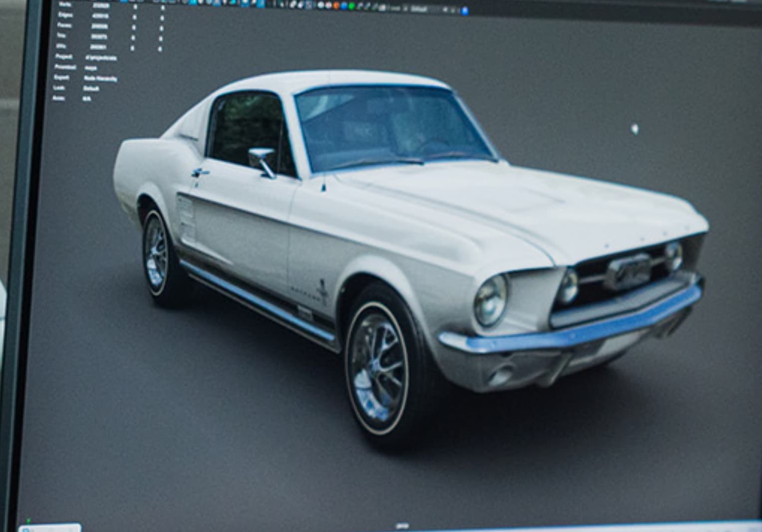
Task: Click the Look Default row in the overlay
Action: [77, 88]
